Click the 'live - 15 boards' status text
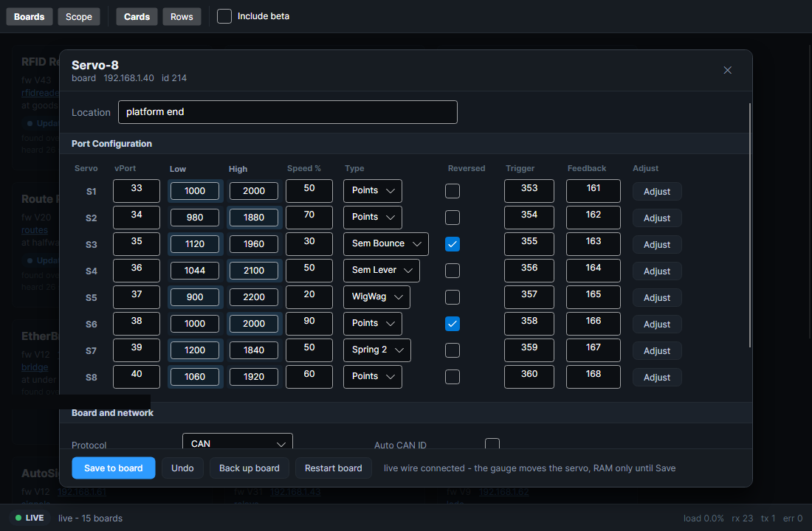The height and width of the screenshot is (531, 812). coord(90,518)
